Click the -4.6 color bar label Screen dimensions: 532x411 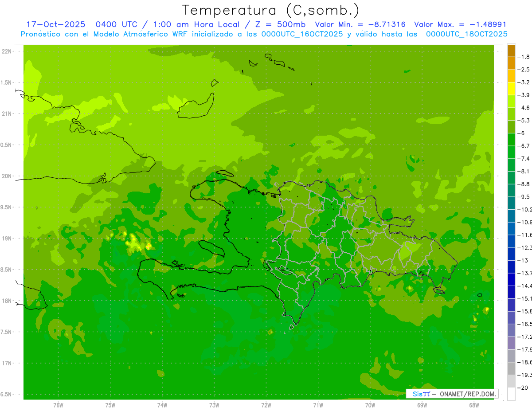524,108
